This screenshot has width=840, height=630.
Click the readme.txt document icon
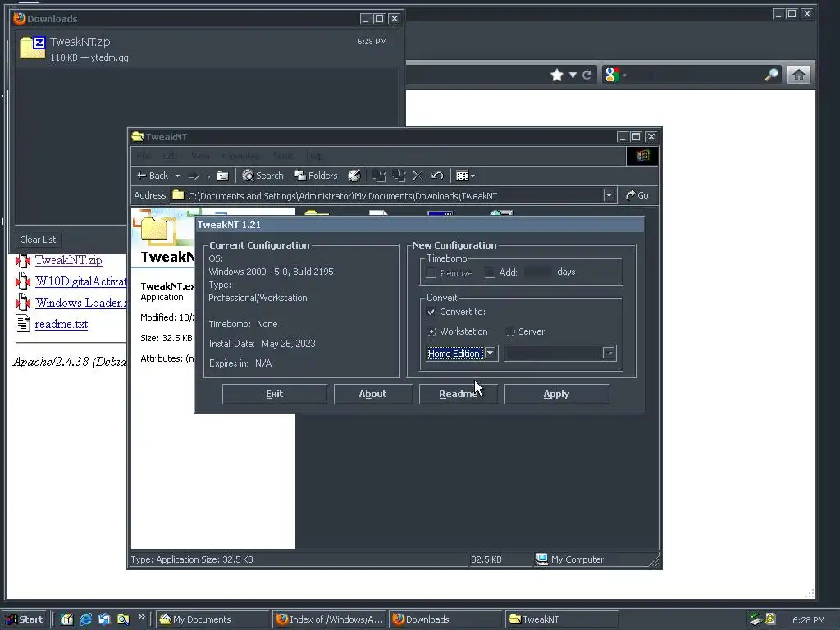coord(22,323)
